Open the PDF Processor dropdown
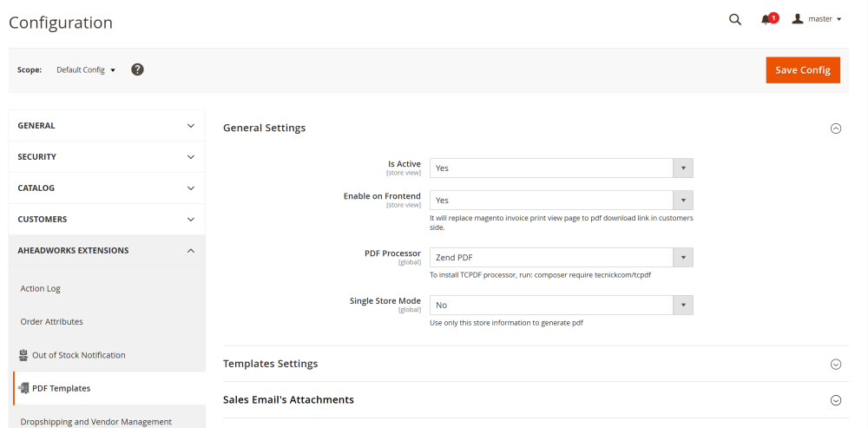Screen dimensions: 868x428 pyautogui.click(x=562, y=258)
